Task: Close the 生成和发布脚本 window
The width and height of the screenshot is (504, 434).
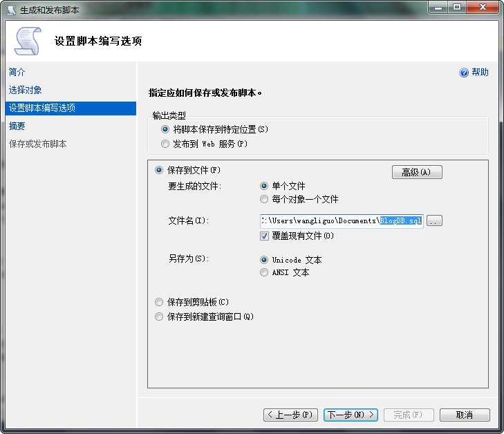Action: click(482, 8)
